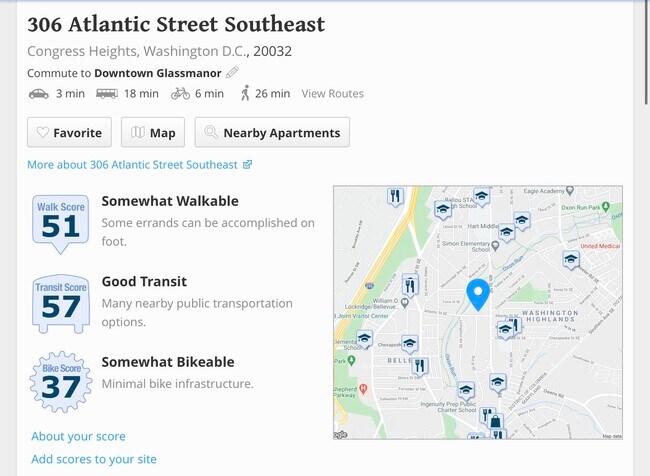This screenshot has height=476, width=650.
Task: Click the shopping bag marker on the map
Action: 495,421
